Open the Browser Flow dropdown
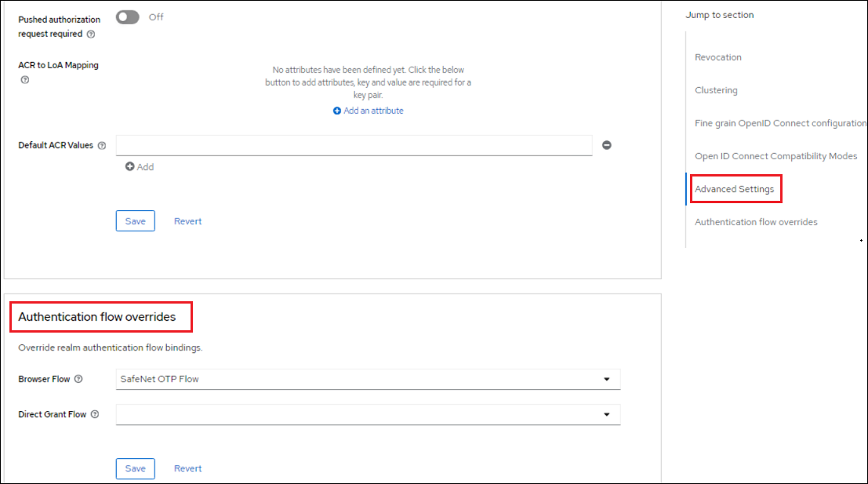 (x=368, y=380)
